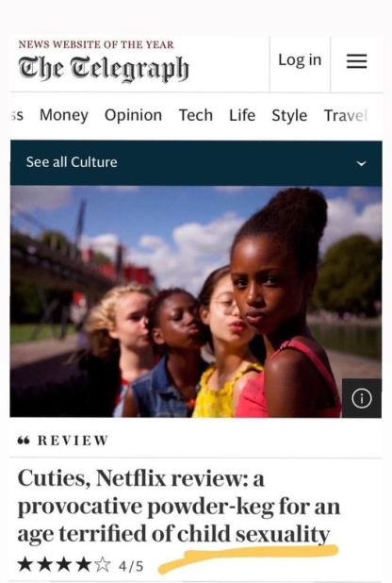Open the Travel section
The image size is (392, 583).
[346, 115]
